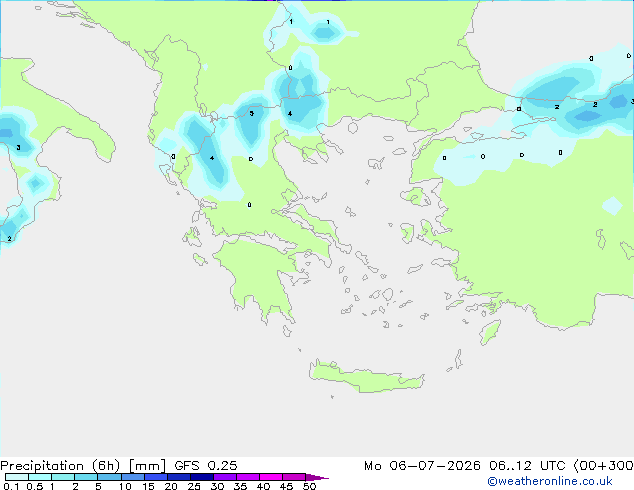
Task: Select the 35–40 mm legend swatch
Action: [x=247, y=477]
